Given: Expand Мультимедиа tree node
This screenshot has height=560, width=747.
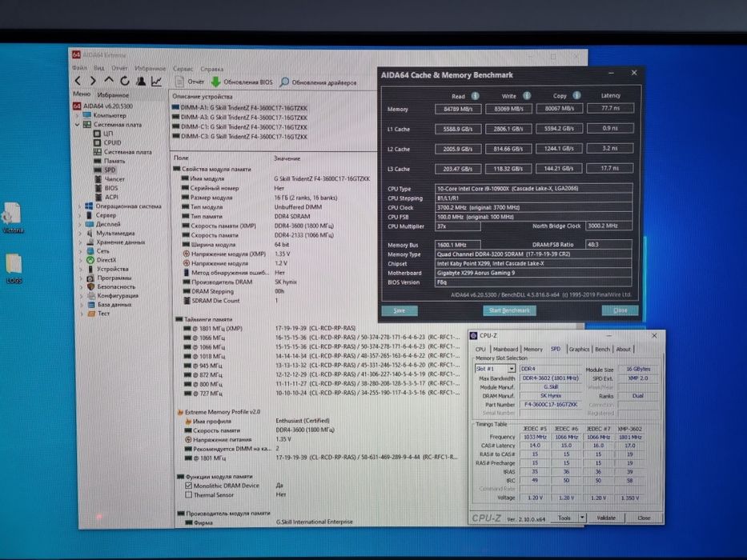Looking at the screenshot, I should (x=80, y=234).
